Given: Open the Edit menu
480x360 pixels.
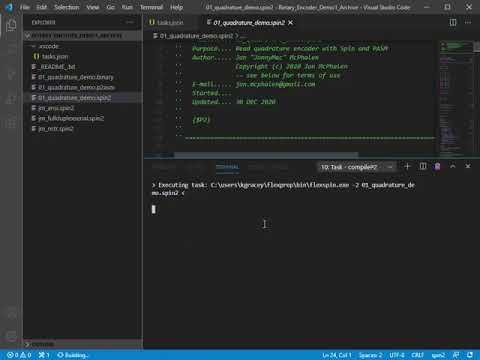Looking at the screenshot, I should (42, 7).
